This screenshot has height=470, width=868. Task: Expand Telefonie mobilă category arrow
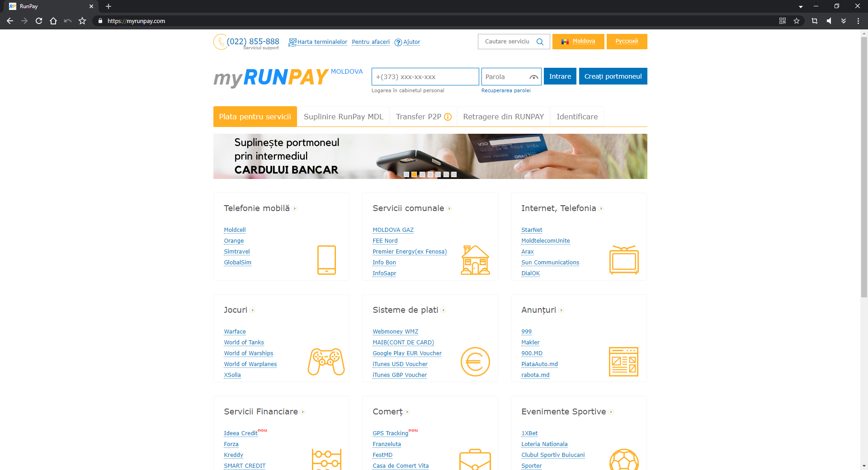[295, 209]
